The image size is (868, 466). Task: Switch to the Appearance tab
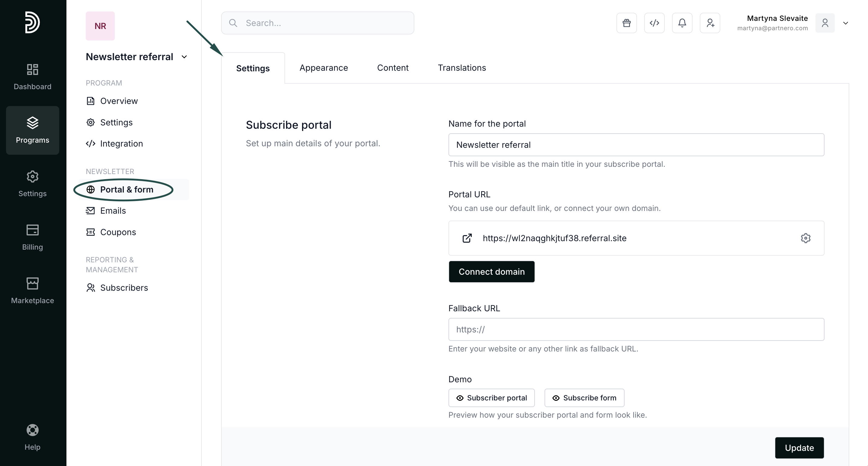point(323,68)
